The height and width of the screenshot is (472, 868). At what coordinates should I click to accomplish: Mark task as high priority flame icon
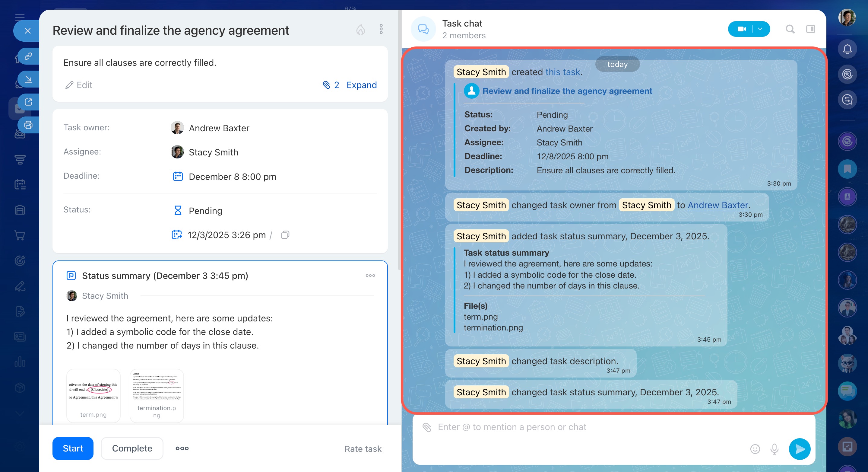(x=360, y=30)
